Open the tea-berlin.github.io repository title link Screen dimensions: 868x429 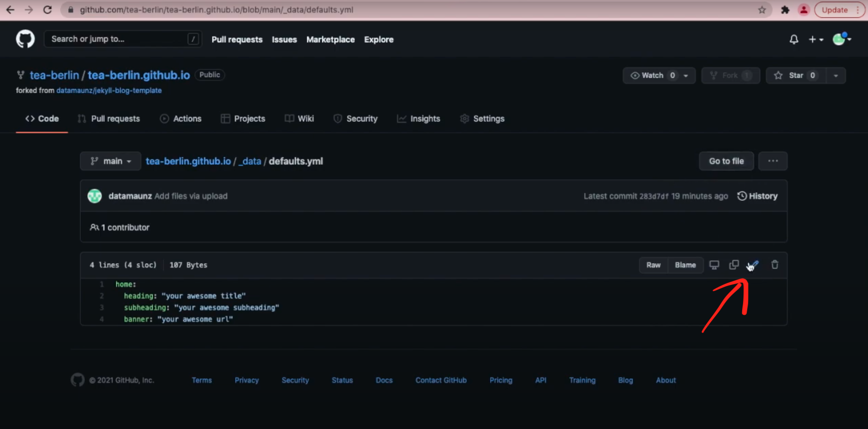[x=139, y=75]
